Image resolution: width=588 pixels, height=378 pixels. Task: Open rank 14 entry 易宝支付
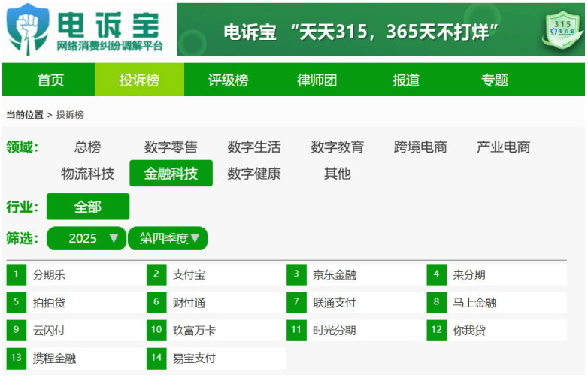coord(217,358)
